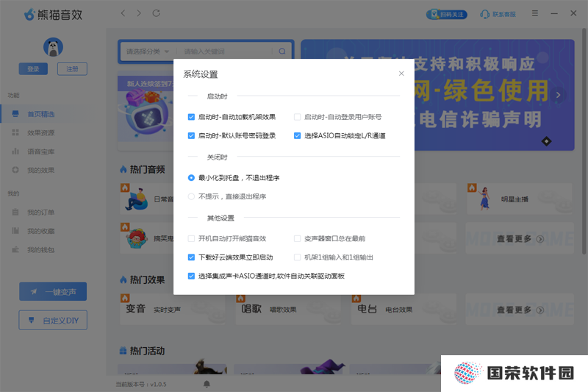
Task: Open the 明星主播 audio card
Action: point(520,199)
